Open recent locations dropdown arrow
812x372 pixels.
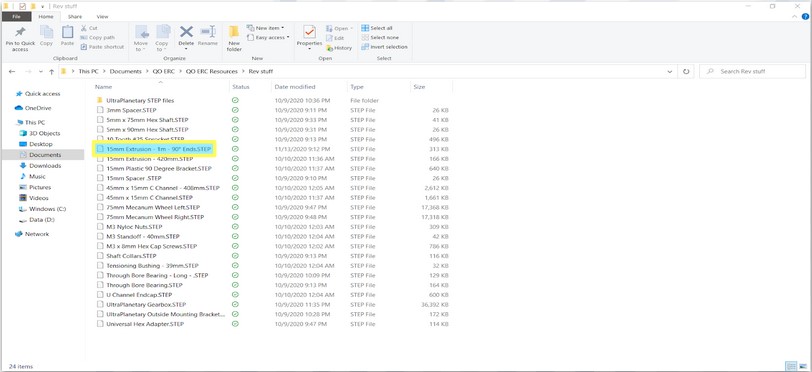(40, 71)
